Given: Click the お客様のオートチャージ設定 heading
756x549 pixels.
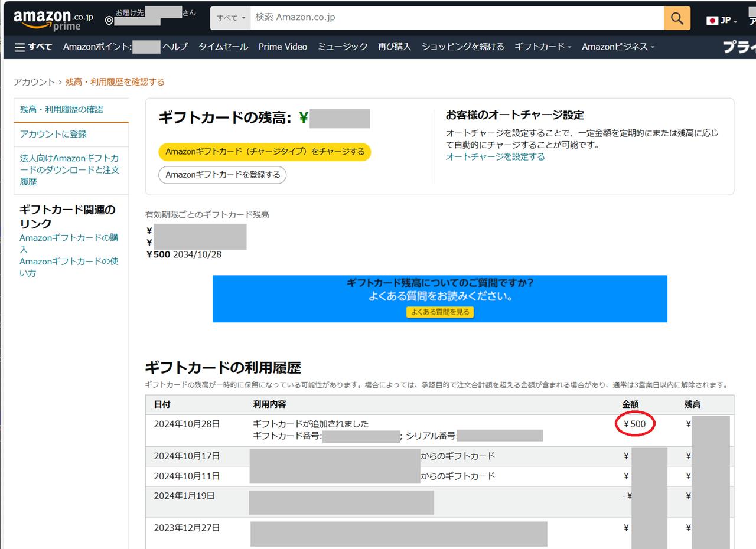Looking at the screenshot, I should pos(514,115).
